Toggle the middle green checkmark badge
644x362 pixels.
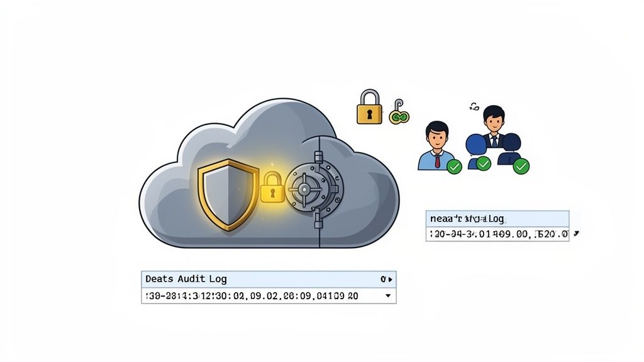point(484,164)
